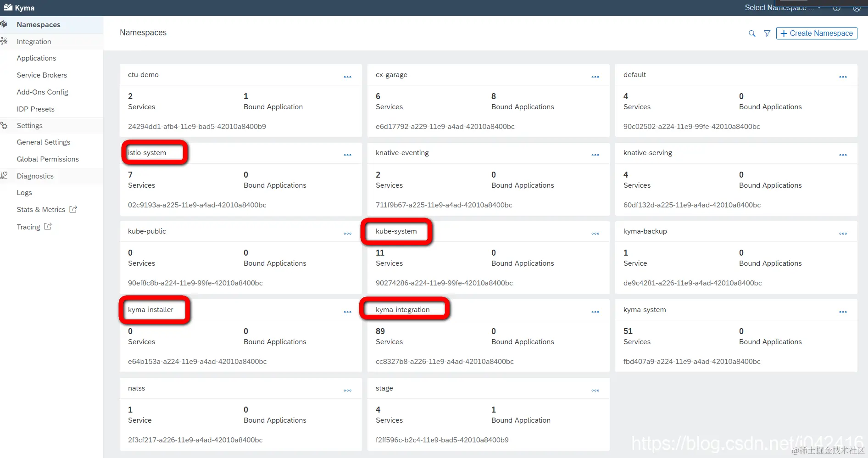This screenshot has width=868, height=458.
Task: Click the external link icon beside Tracing
Action: coord(48,226)
